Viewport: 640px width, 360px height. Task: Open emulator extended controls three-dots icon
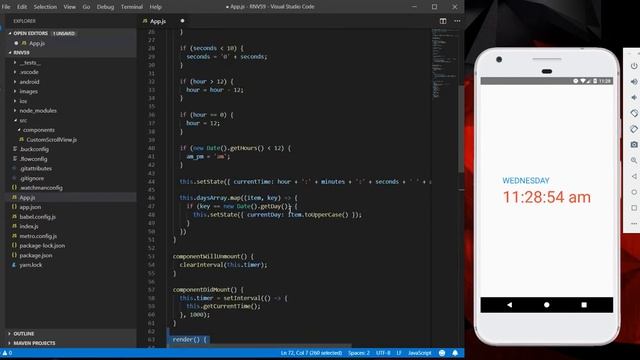click(x=634, y=224)
